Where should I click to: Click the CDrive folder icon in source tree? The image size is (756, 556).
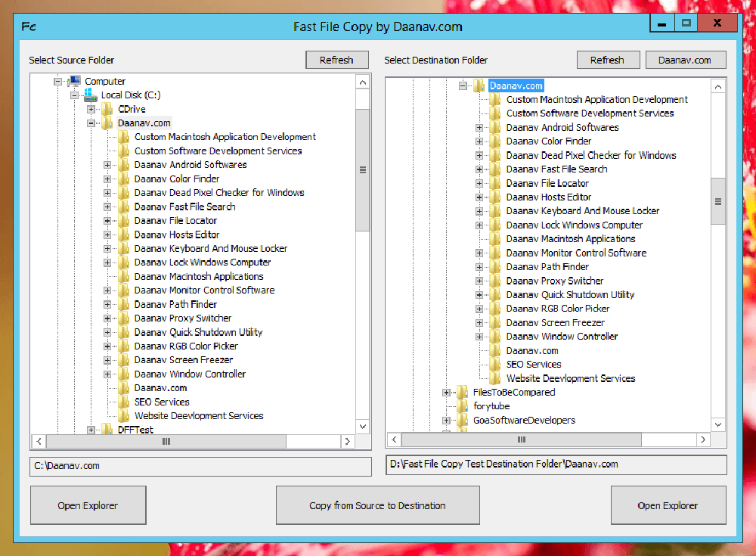[107, 109]
